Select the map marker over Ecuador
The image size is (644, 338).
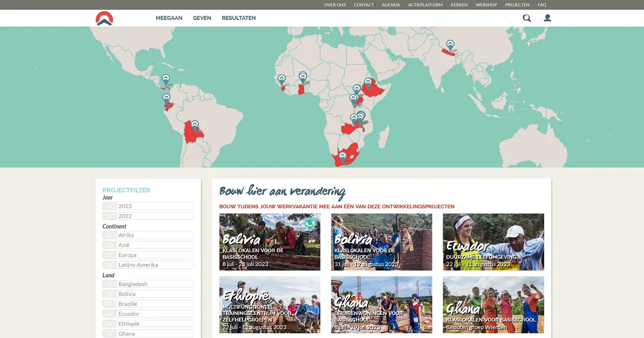coord(166,98)
